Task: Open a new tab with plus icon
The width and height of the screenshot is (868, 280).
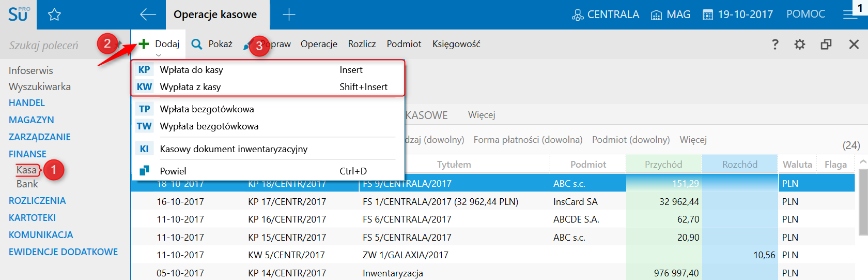Action: (289, 14)
